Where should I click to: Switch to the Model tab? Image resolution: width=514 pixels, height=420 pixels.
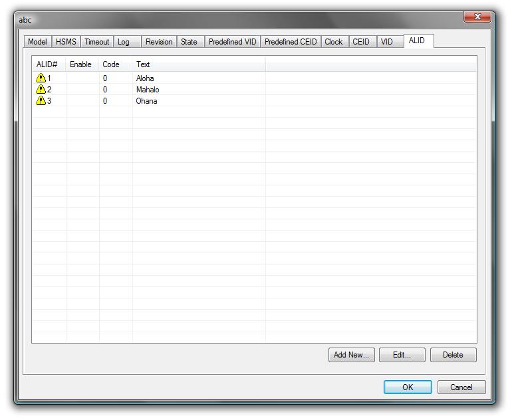tap(37, 42)
